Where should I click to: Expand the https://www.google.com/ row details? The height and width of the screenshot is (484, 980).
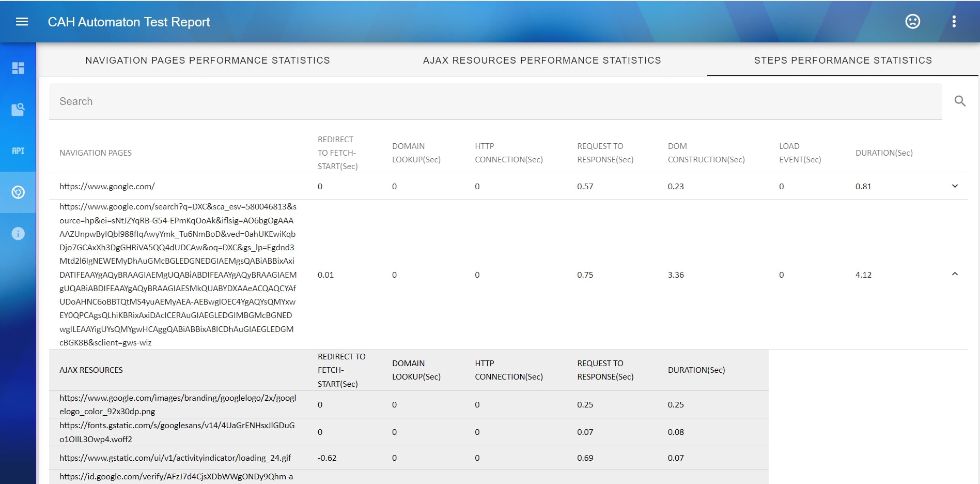[954, 186]
